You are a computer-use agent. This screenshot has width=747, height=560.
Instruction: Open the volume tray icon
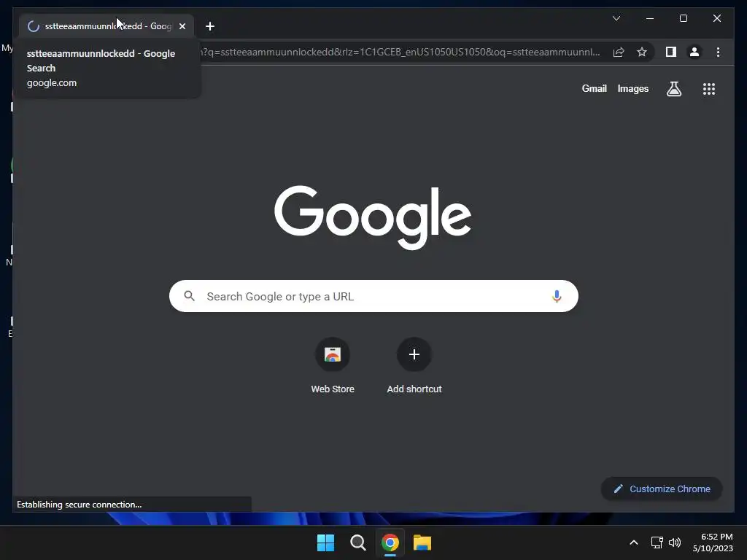(675, 542)
